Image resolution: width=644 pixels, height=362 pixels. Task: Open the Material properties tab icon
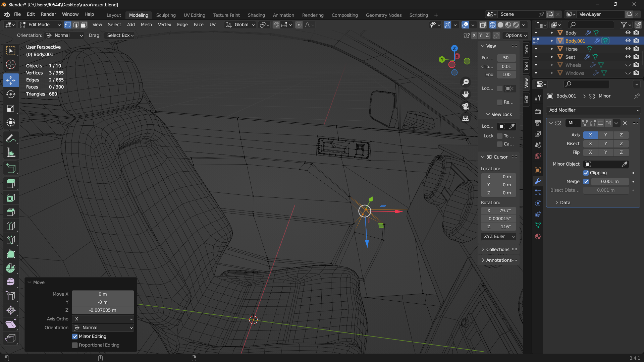coord(538,237)
